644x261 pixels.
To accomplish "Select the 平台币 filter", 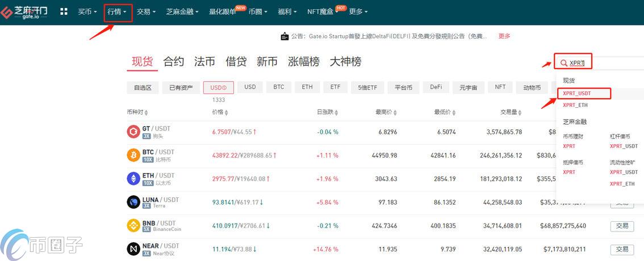I will point(403,88).
